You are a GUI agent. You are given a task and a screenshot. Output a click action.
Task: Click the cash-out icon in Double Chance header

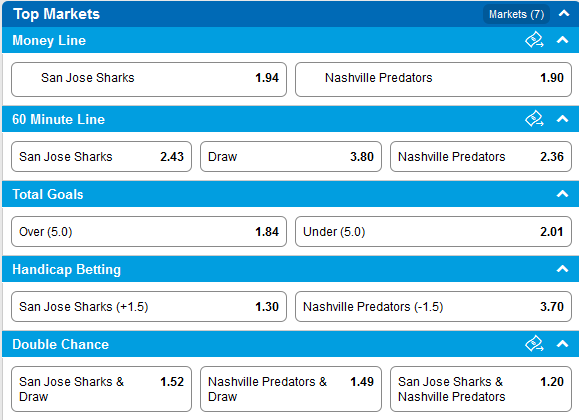534,344
